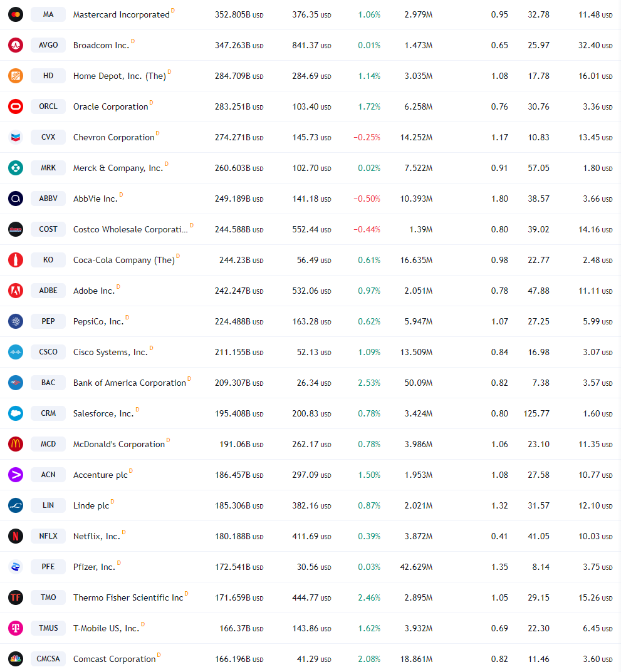Image resolution: width=621 pixels, height=672 pixels.
Task: Click the T-Mobile logo icon
Action: click(16, 628)
